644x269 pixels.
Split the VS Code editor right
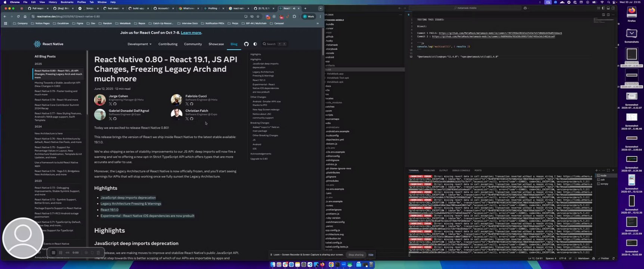[608, 15]
